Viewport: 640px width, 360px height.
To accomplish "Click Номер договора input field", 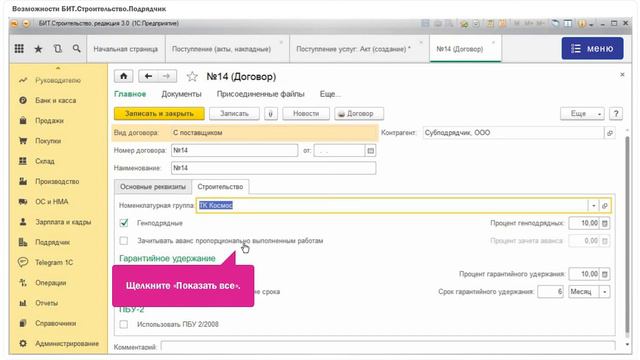I will [x=234, y=150].
